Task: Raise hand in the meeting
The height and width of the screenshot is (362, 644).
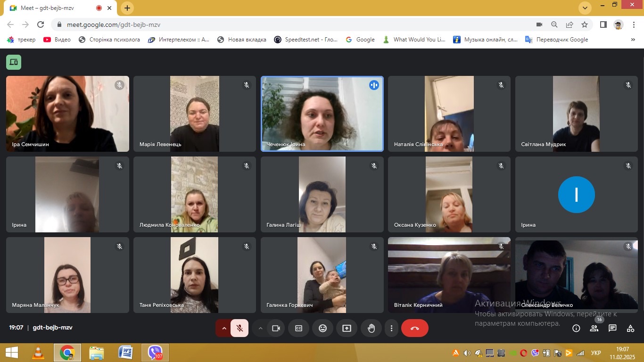Action: pyautogui.click(x=371, y=329)
